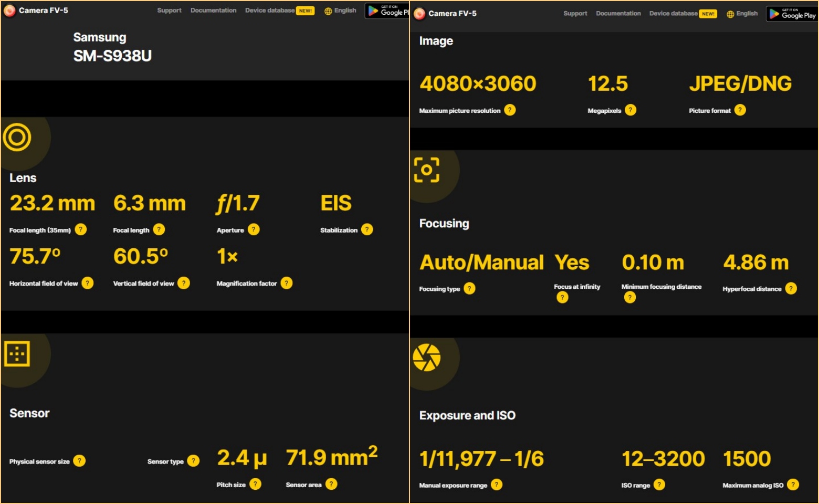Click the Lens section circle icon
Image resolution: width=819 pixels, height=504 pixels.
click(17, 137)
